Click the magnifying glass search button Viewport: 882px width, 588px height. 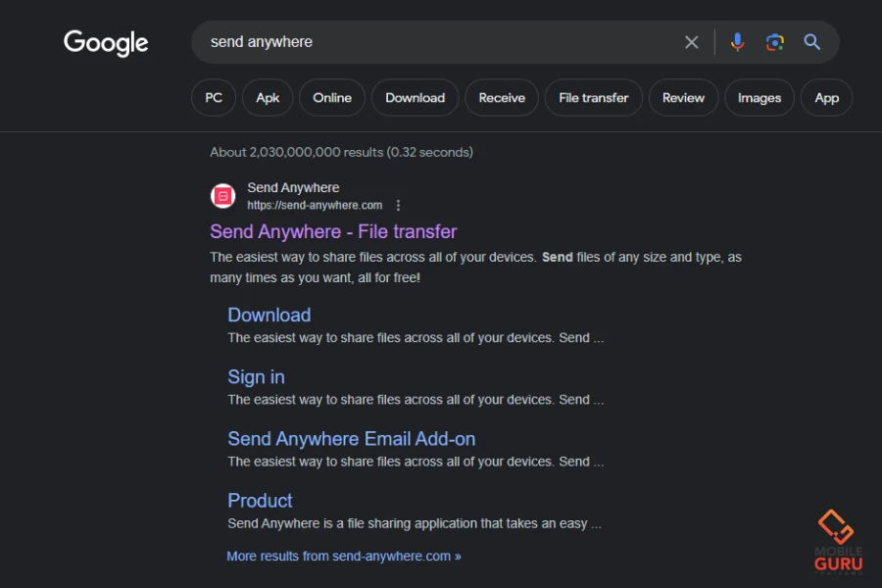click(811, 42)
